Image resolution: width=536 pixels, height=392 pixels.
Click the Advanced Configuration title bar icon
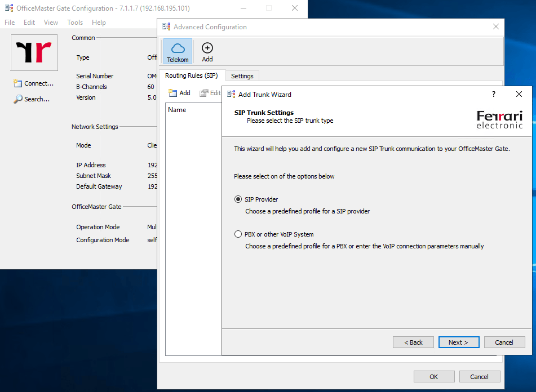pyautogui.click(x=166, y=26)
